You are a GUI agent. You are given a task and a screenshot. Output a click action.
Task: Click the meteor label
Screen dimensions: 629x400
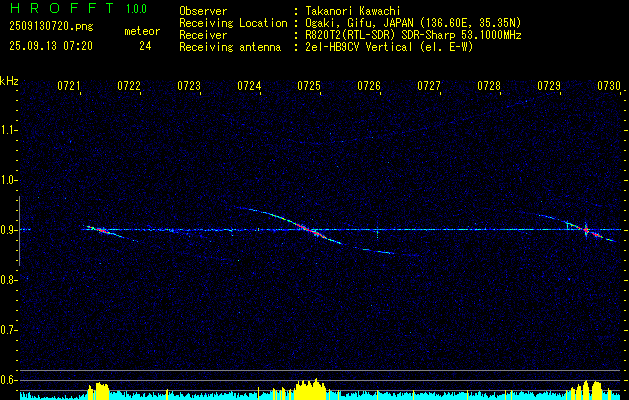(x=142, y=31)
